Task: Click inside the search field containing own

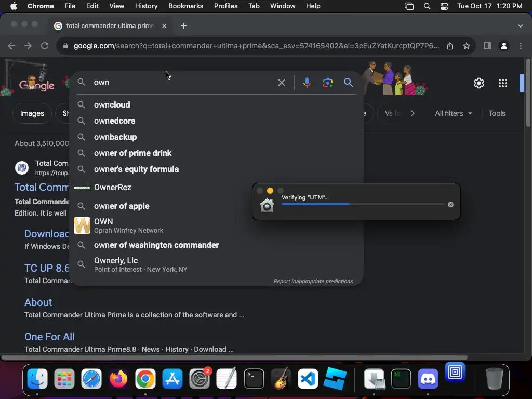Action: (183, 83)
